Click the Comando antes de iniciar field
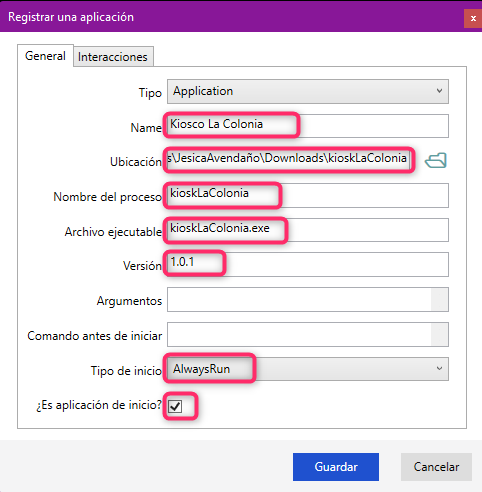The height and width of the screenshot is (492, 482). point(299,334)
